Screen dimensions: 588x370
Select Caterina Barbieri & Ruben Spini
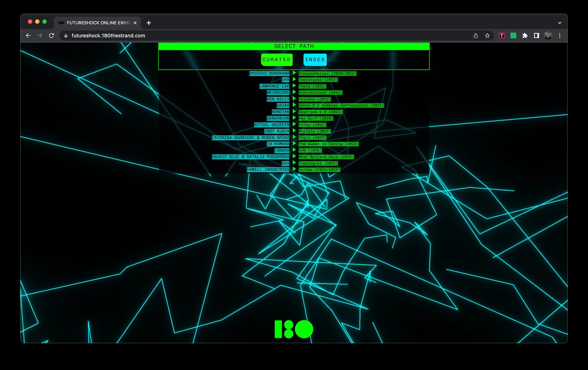[x=251, y=138]
